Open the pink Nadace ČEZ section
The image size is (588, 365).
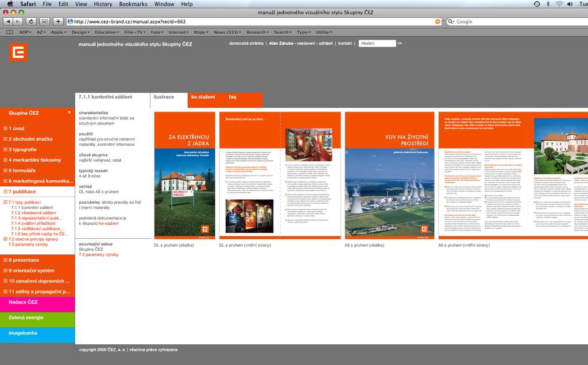pos(37,304)
